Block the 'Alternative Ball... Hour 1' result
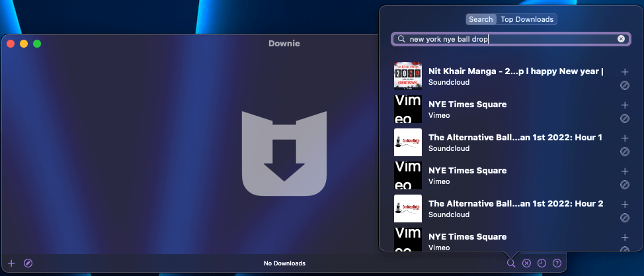644x276 pixels. pos(625,152)
